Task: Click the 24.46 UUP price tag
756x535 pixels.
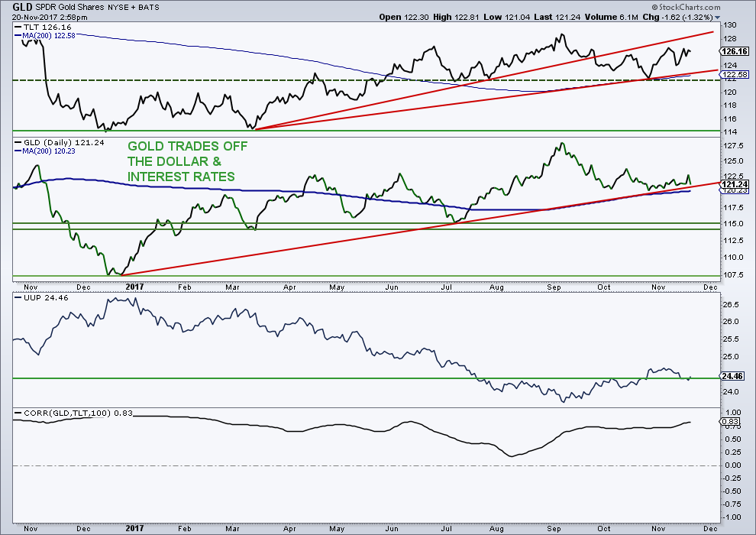Action: [x=733, y=376]
